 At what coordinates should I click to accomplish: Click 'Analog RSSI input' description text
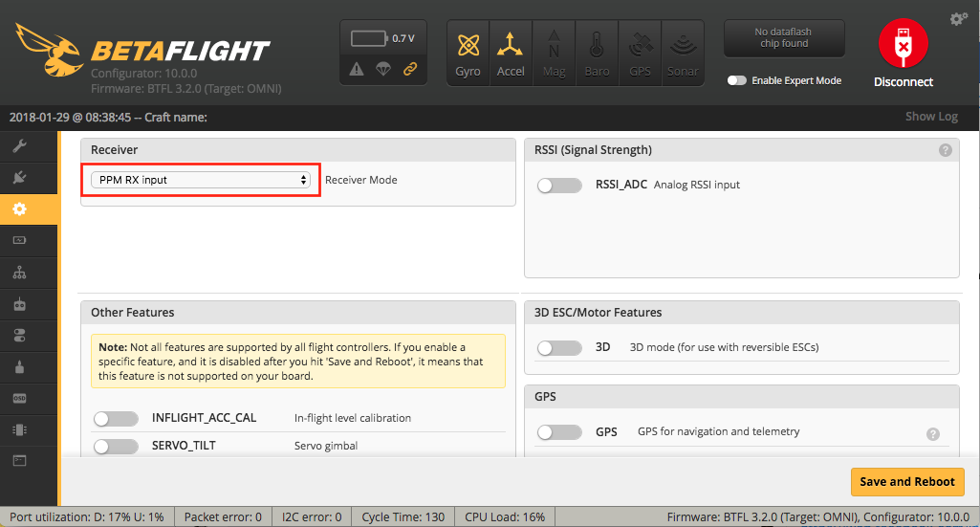point(697,185)
